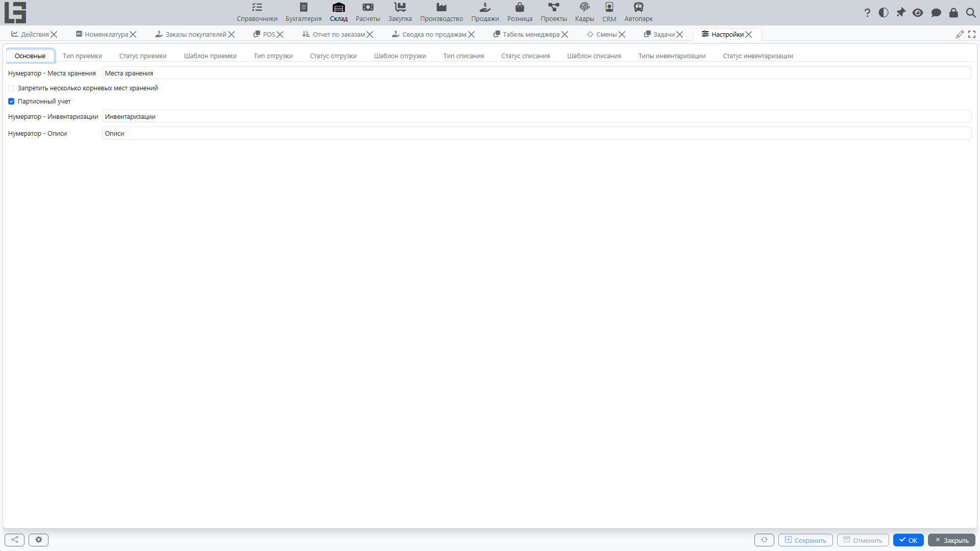Switch to Тип приемки tab
Viewport: 980px width, 551px height.
point(82,56)
